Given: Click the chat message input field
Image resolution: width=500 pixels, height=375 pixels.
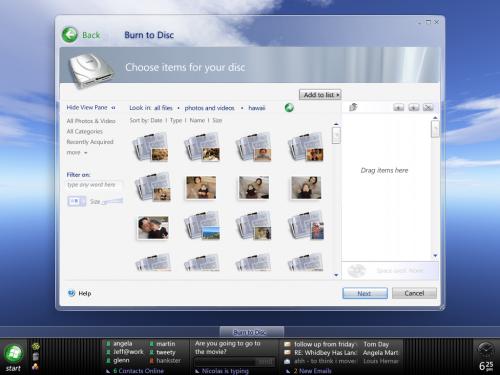Looking at the screenshot, I should [225, 362].
